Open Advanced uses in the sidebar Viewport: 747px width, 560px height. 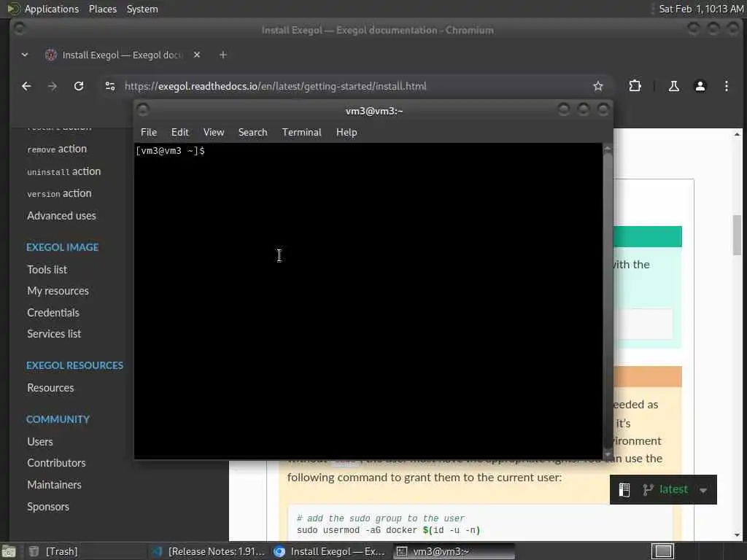(x=61, y=216)
